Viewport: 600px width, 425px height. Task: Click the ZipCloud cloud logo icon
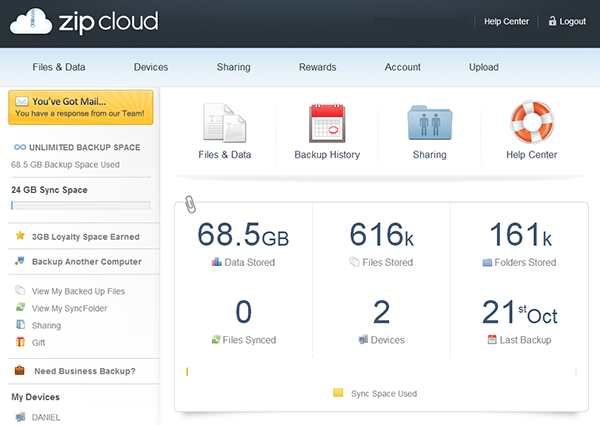(x=31, y=21)
